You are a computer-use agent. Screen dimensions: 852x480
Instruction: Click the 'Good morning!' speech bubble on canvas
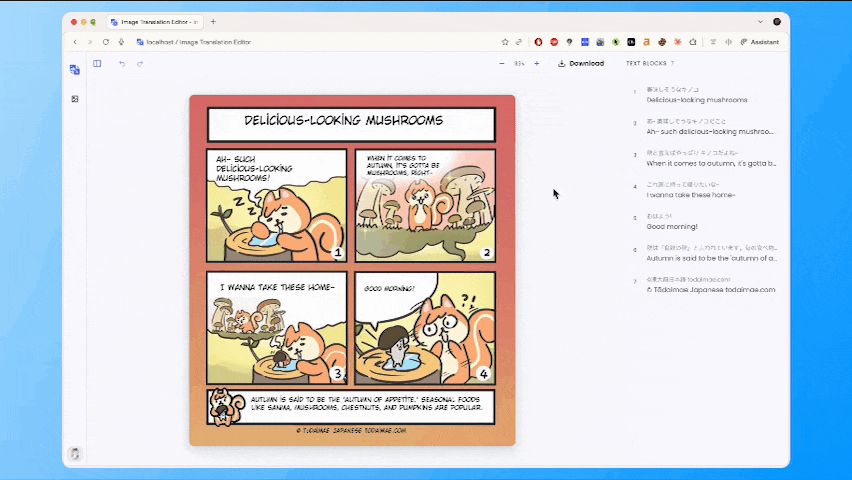point(389,289)
